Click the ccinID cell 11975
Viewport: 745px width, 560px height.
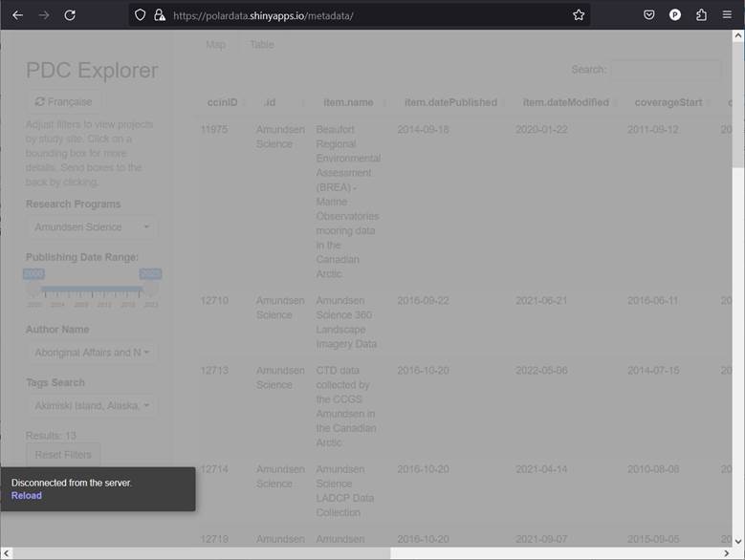214,130
